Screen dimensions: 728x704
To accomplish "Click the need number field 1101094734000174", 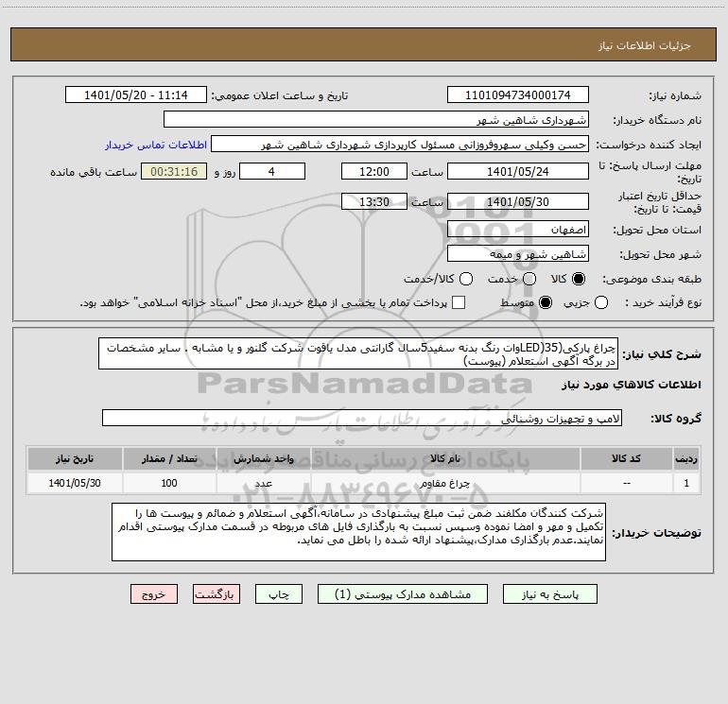I will 518,94.
